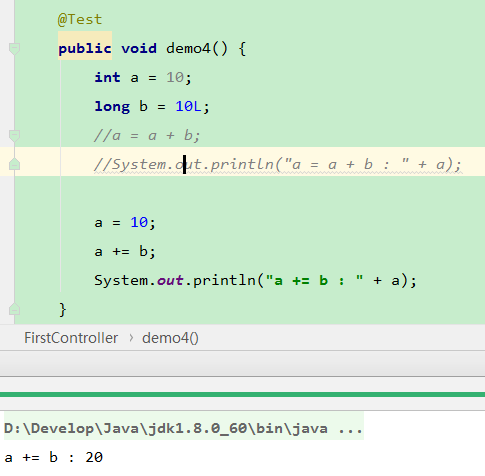Click the a = 10 assignment line
This screenshot has width=485, height=476.
pos(125,222)
